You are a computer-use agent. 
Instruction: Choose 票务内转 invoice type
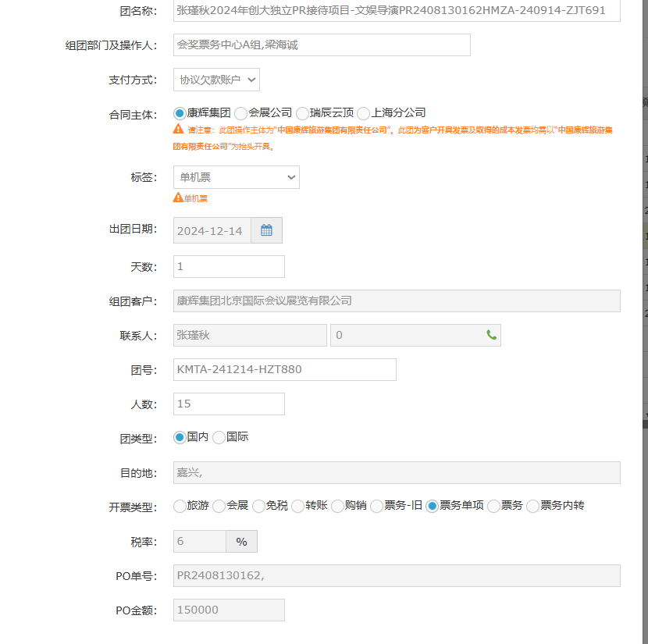pyautogui.click(x=533, y=507)
